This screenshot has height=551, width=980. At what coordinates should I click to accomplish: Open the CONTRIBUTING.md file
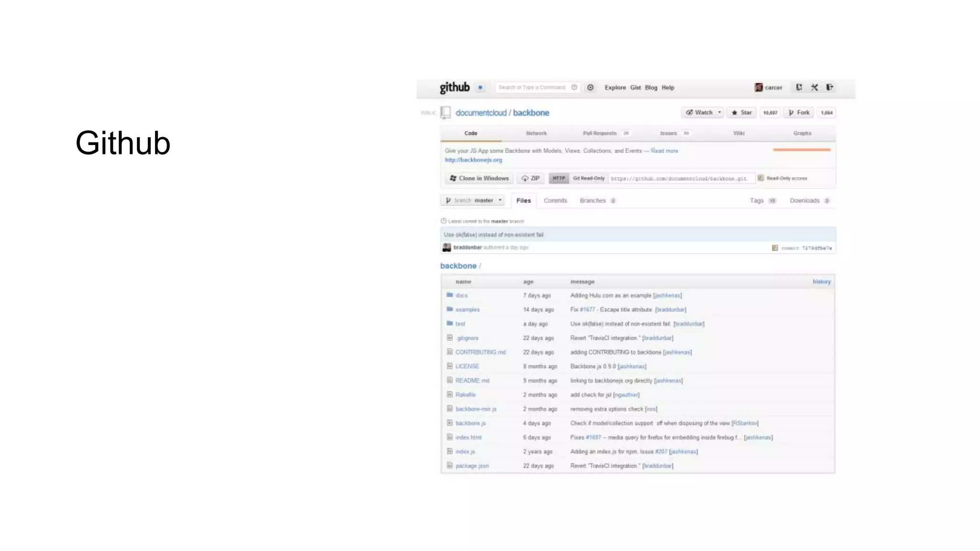click(x=480, y=352)
